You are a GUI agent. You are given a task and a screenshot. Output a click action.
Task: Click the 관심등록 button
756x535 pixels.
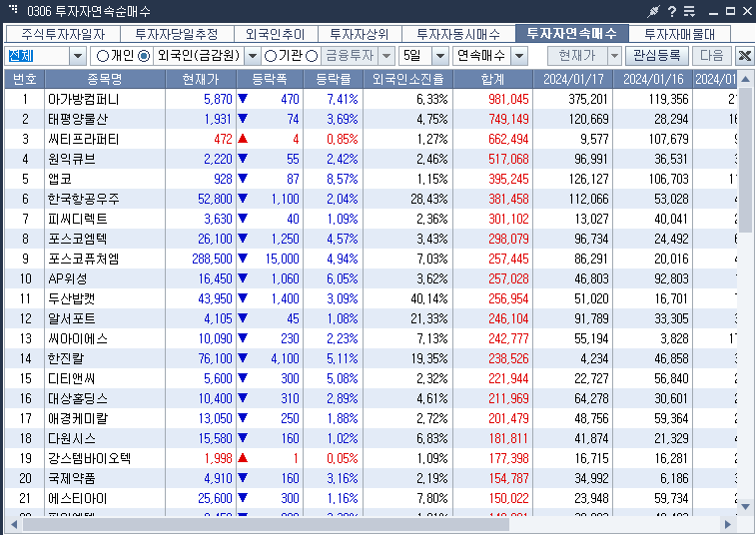tap(657, 56)
